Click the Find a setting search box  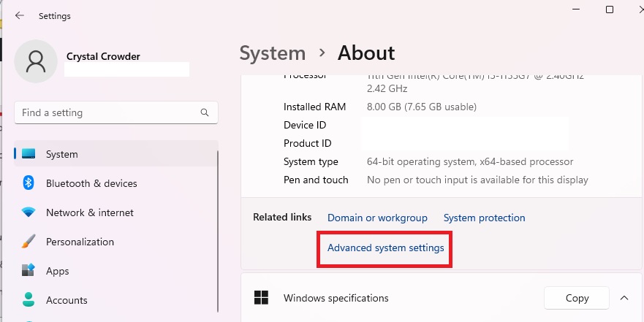[116, 112]
